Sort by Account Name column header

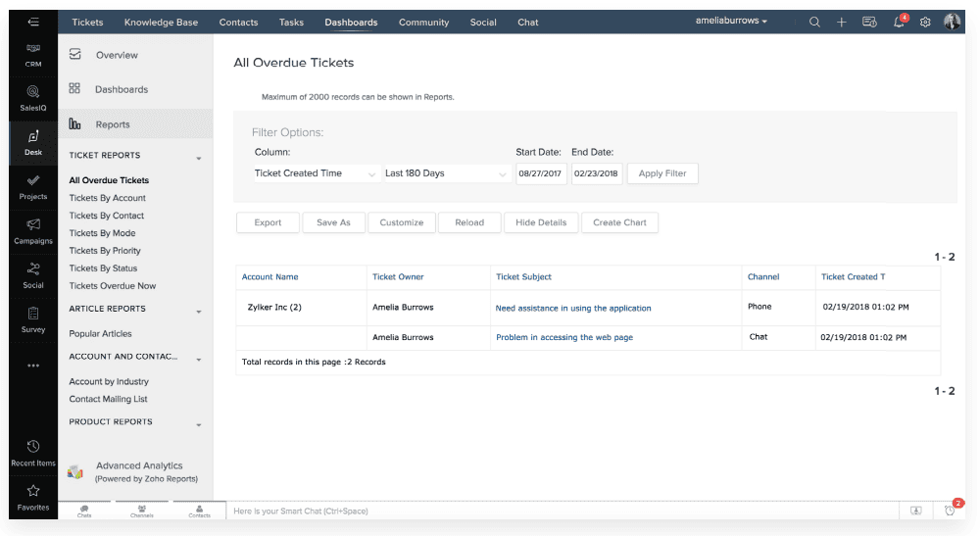pos(270,276)
